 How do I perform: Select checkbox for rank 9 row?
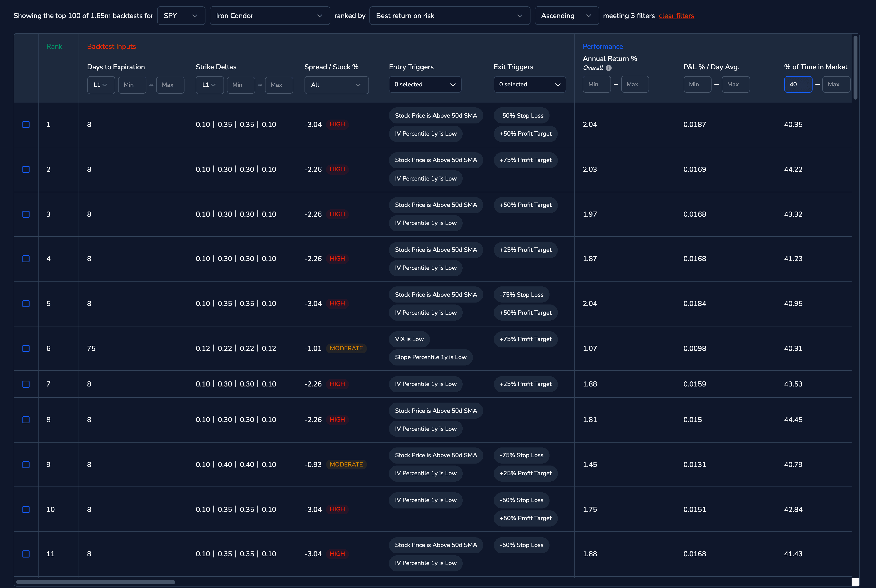26,465
